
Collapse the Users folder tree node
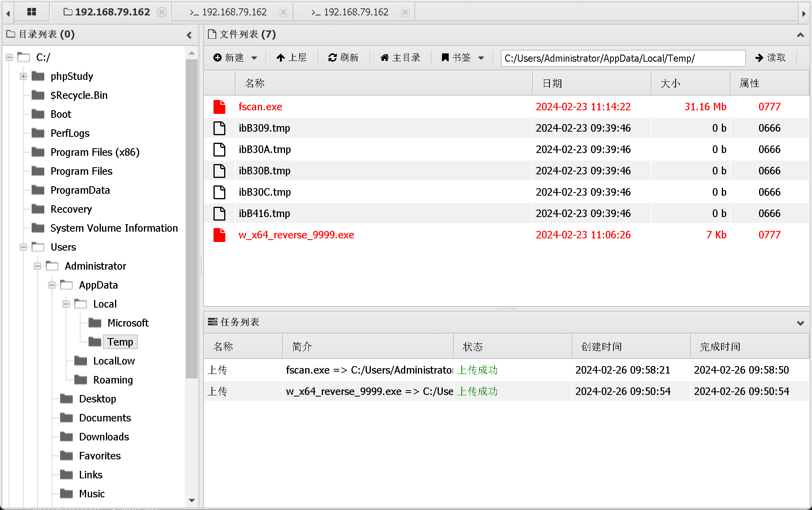pyautogui.click(x=23, y=247)
